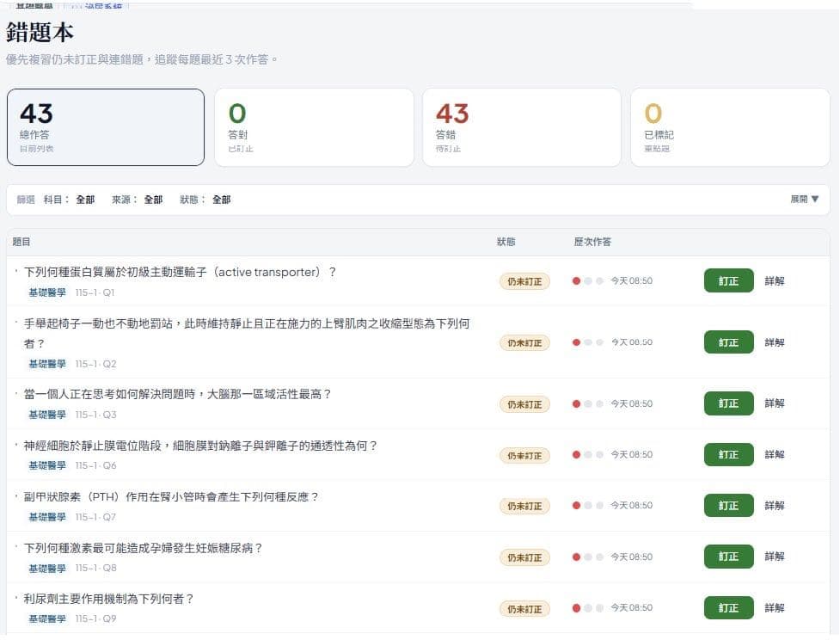
Task: Click 訂正 for 妊娠糖尿病 question
Action: point(728,557)
